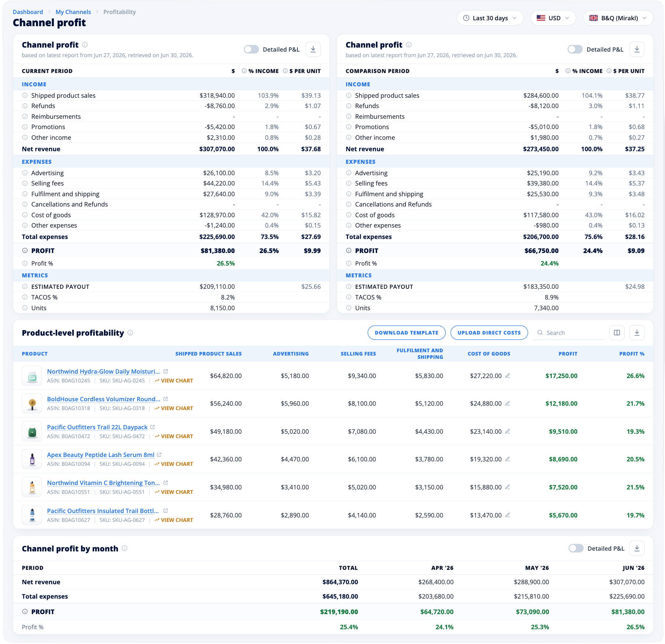Open external link for Apex Beauty Lash Serum
This screenshot has height=644, width=665.
pos(159,455)
